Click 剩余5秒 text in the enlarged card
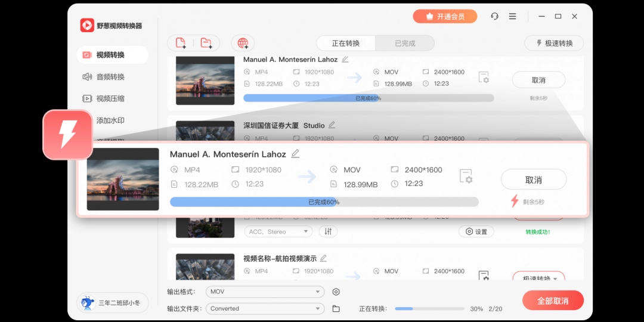Viewport: 644px width, 322px height. 534,202
